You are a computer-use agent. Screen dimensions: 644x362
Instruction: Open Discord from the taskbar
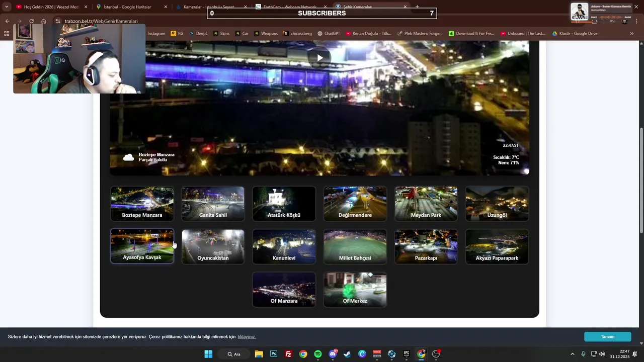coord(333,354)
